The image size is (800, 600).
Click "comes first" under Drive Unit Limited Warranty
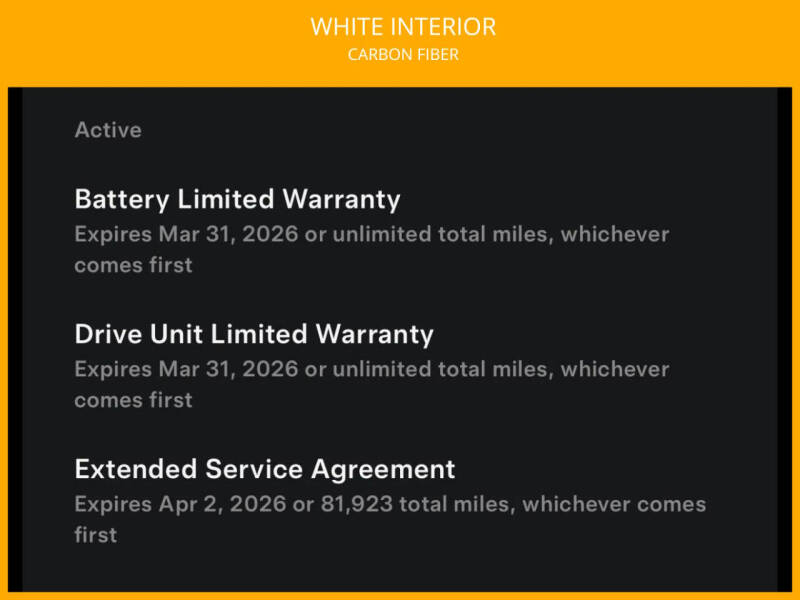[133, 400]
